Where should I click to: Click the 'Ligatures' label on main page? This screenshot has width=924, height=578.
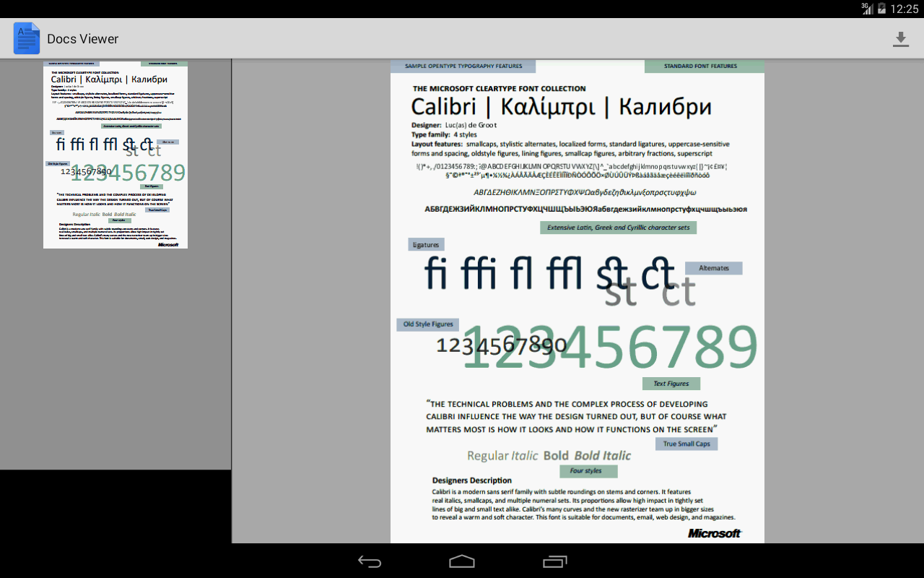pos(426,245)
